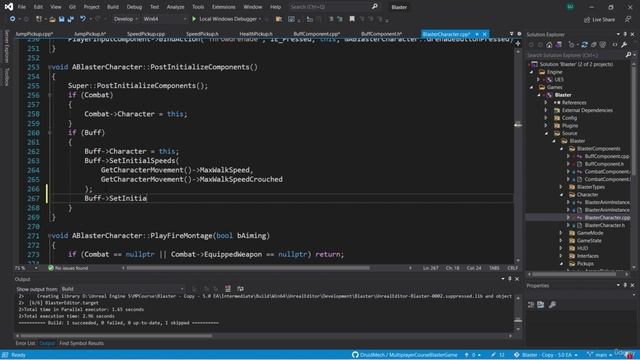Click the code editor horizontal scrollbar
The height and width of the screenshot is (360, 640).
tap(248, 268)
